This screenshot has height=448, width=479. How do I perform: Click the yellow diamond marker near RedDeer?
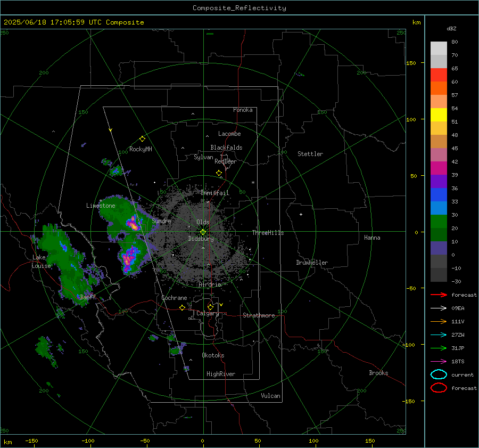point(219,173)
